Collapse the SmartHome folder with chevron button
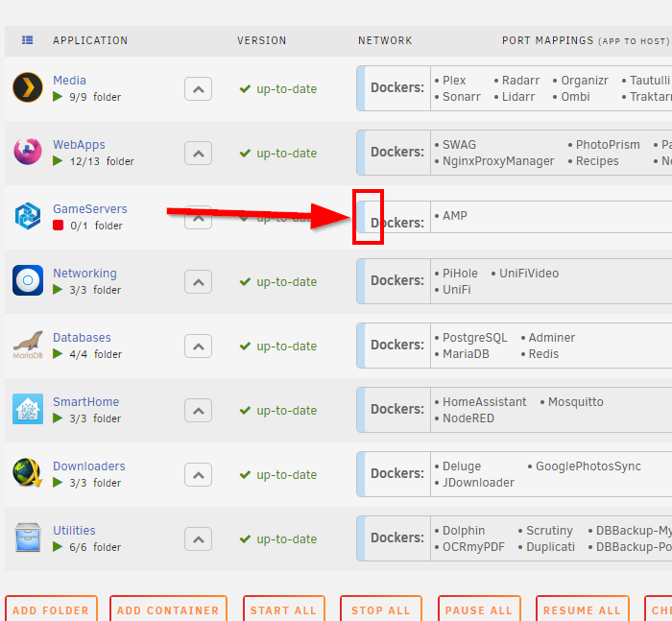Viewport: 672px width, 621px height. coord(198,411)
